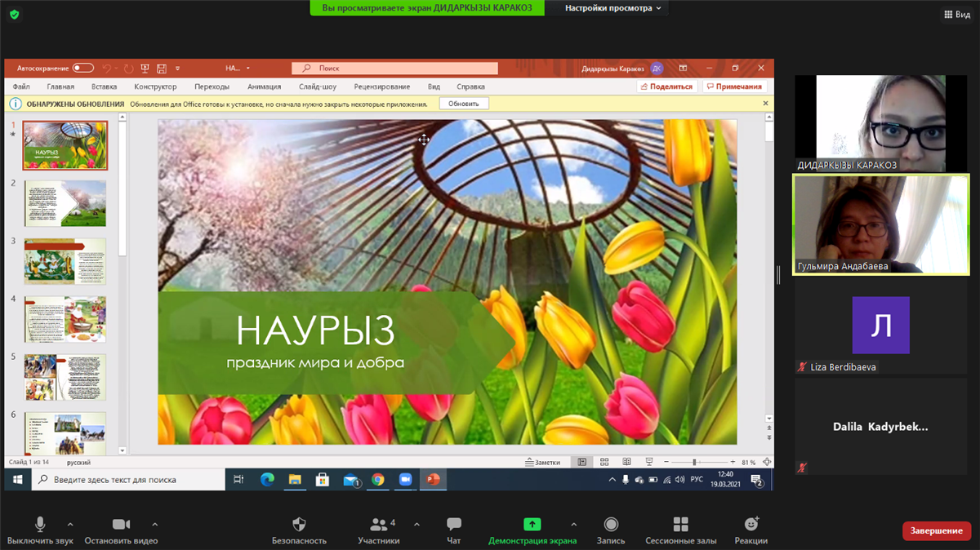Image resolution: width=980 pixels, height=550 pixels.
Task: Toggle the AutoSave (Автосохранение) switch
Action: 83,69
